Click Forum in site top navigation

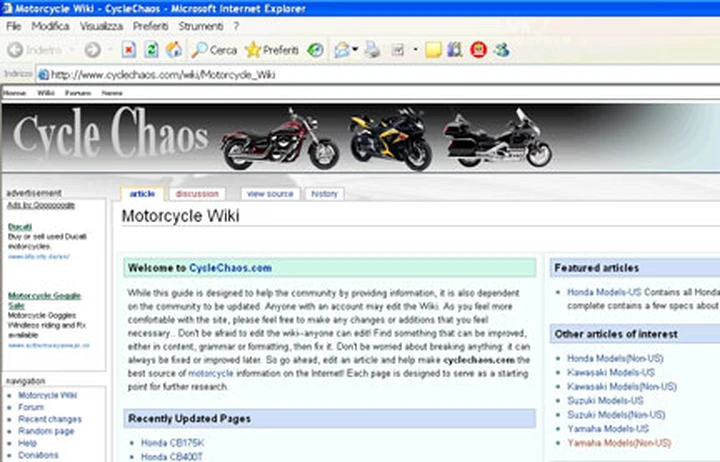click(78, 93)
